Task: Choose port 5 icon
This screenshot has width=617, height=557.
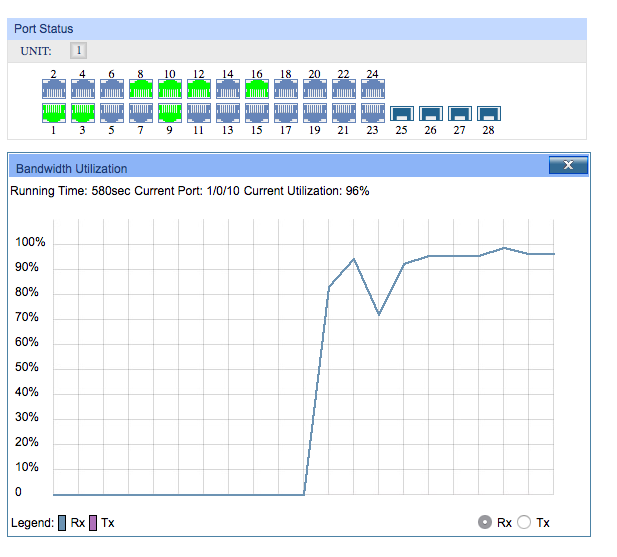Action: 112,113
